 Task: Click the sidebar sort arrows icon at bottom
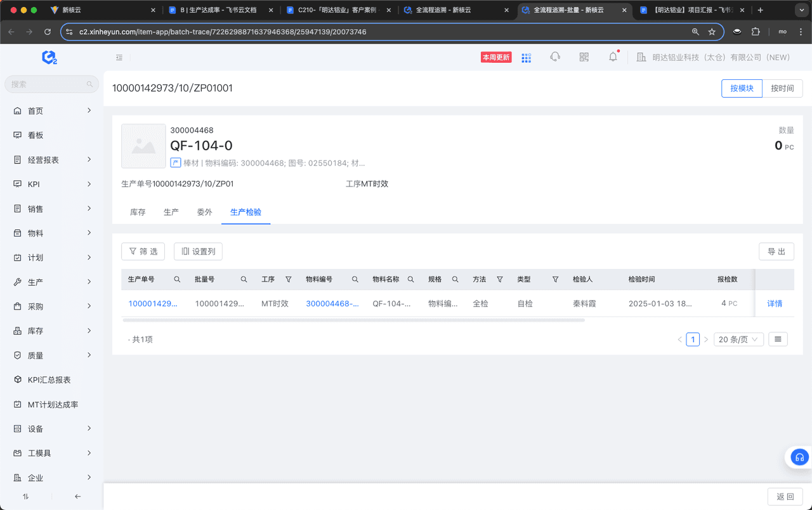[26, 497]
